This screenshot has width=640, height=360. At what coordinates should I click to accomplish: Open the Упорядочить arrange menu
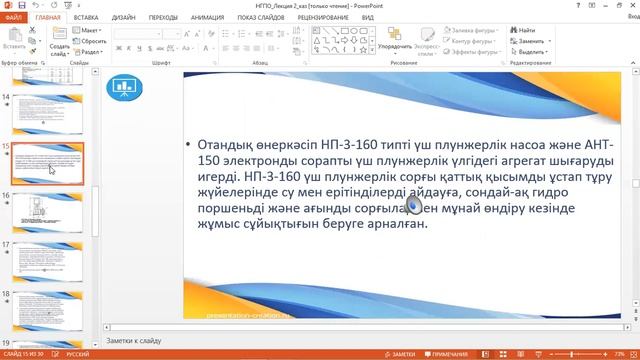[x=394, y=41]
